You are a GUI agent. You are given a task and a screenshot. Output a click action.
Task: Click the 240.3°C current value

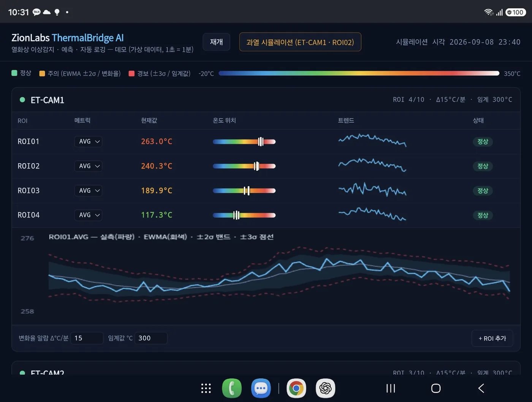157,166
